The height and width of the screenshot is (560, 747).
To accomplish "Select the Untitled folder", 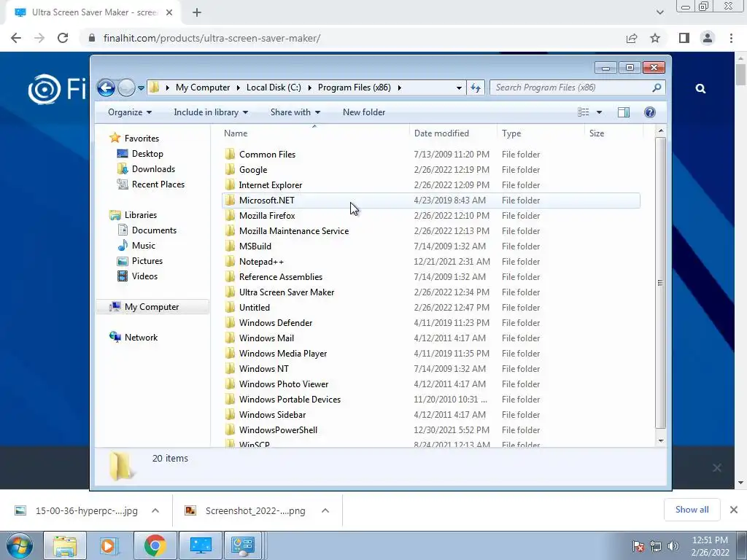I will (430, 308).
